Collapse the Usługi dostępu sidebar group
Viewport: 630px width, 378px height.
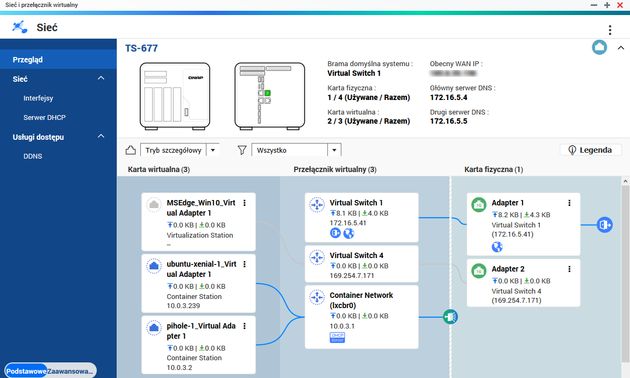[x=101, y=137]
